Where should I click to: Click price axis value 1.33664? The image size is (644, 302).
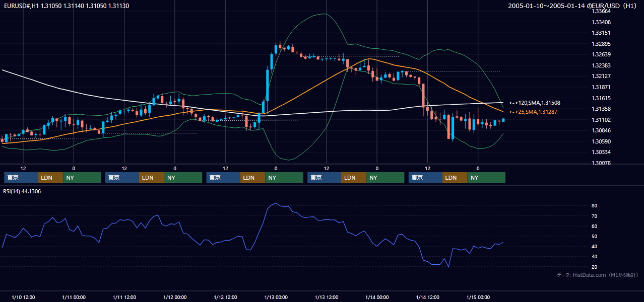click(x=601, y=11)
